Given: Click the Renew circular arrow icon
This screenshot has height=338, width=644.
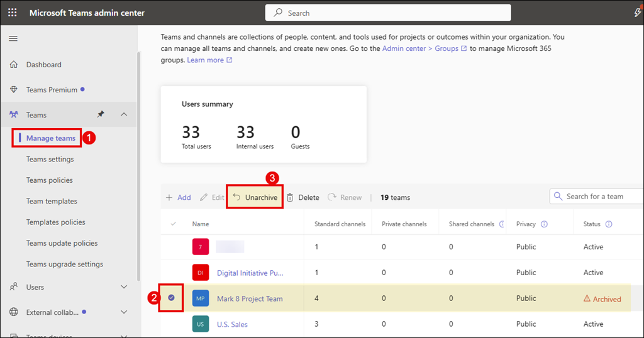Looking at the screenshot, I should [332, 197].
